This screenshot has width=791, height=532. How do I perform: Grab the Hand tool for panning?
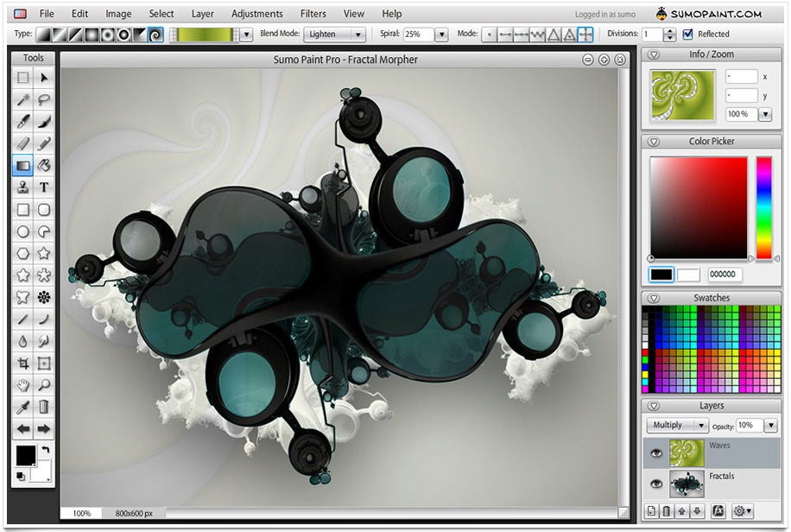(22, 384)
